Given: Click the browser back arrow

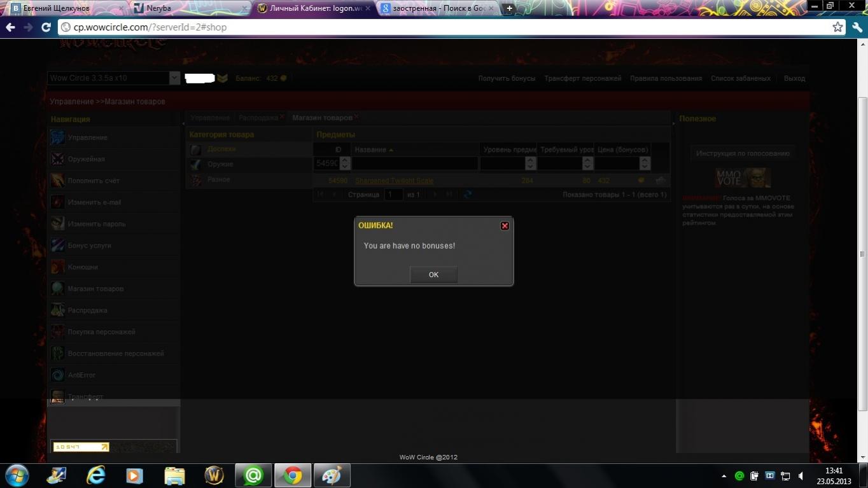Looking at the screenshot, I should (x=10, y=27).
